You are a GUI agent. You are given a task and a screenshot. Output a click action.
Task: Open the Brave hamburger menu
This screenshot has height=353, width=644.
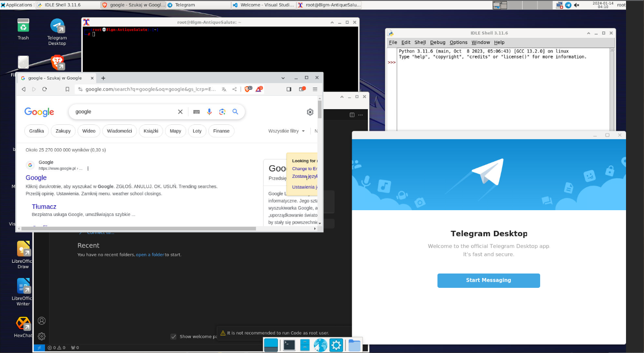tap(315, 89)
